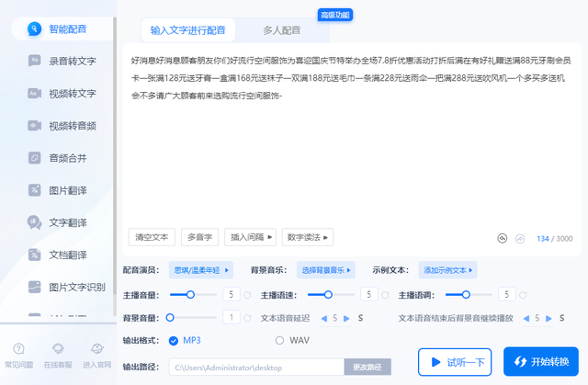
Task: Click 多音字 button
Action: coord(199,237)
